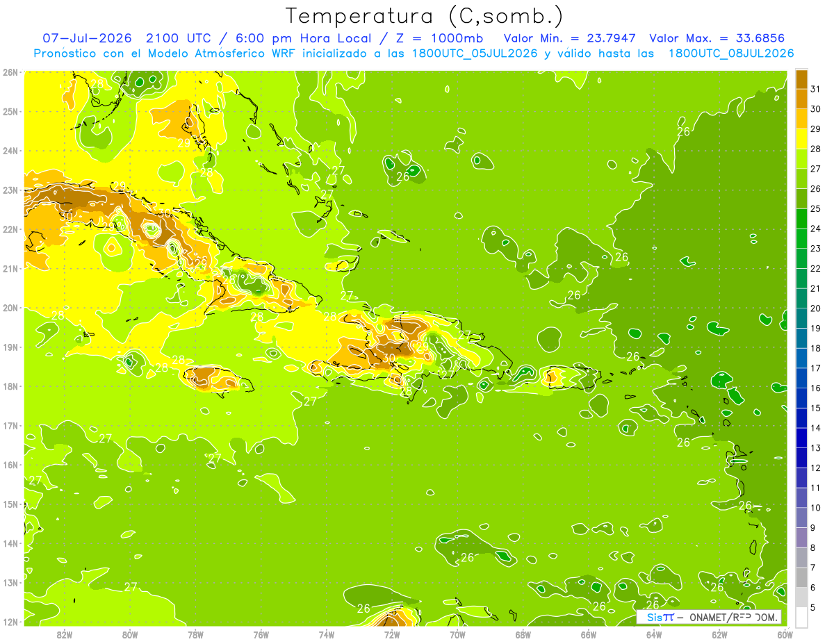Click the 18N latitude axis label
Viewport: 834px width, 644px height.
(10, 386)
